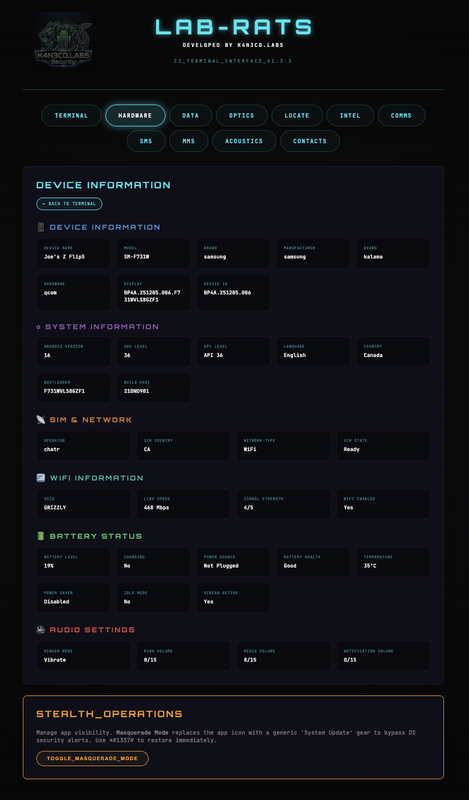Switch to the Optics tab
The width and height of the screenshot is (469, 800).
coord(241,115)
